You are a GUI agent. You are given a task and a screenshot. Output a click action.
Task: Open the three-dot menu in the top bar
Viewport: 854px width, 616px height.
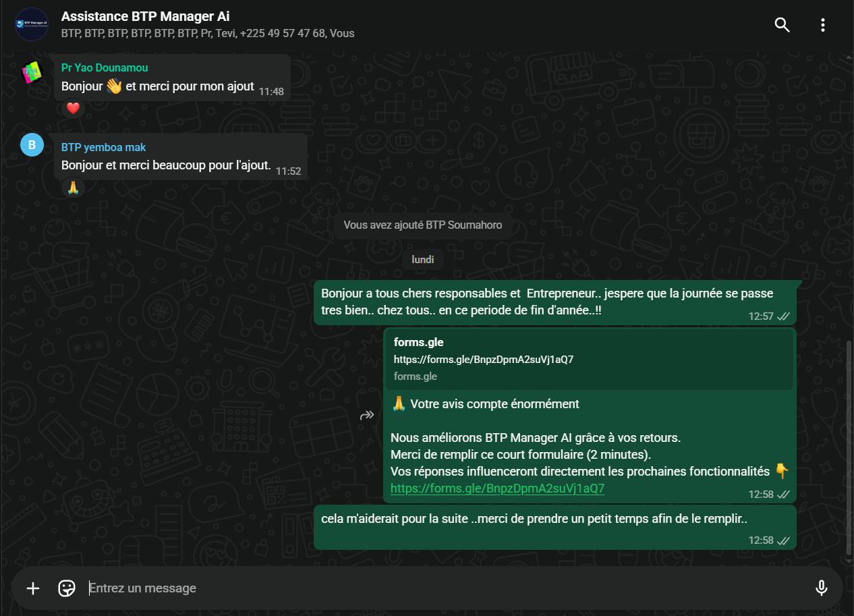pyautogui.click(x=822, y=24)
